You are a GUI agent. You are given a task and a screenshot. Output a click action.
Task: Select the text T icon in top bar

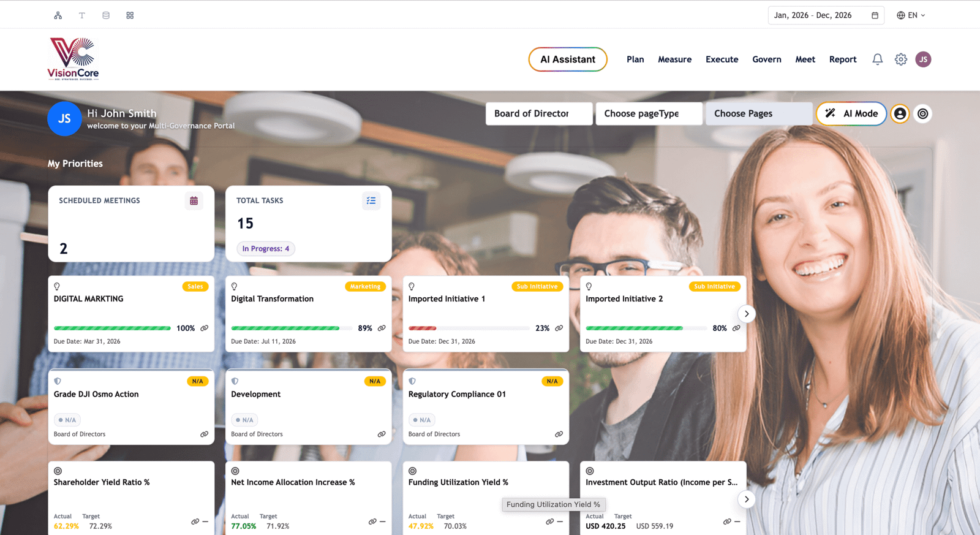coord(81,15)
